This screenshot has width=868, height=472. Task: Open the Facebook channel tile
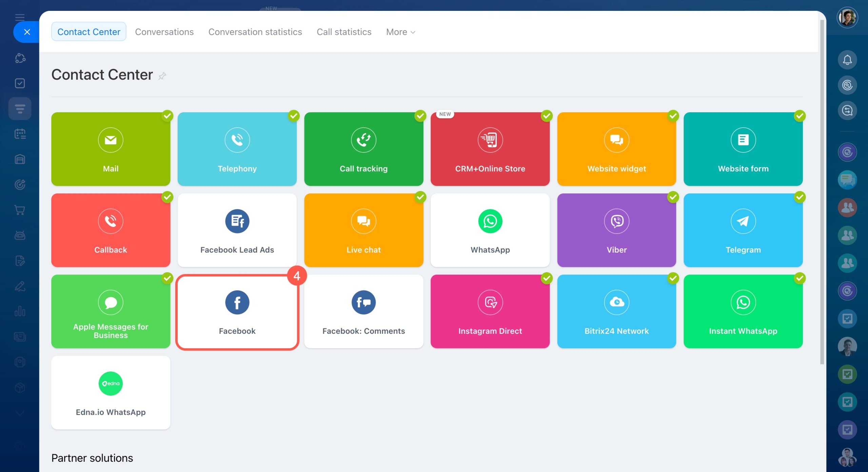[x=237, y=311]
